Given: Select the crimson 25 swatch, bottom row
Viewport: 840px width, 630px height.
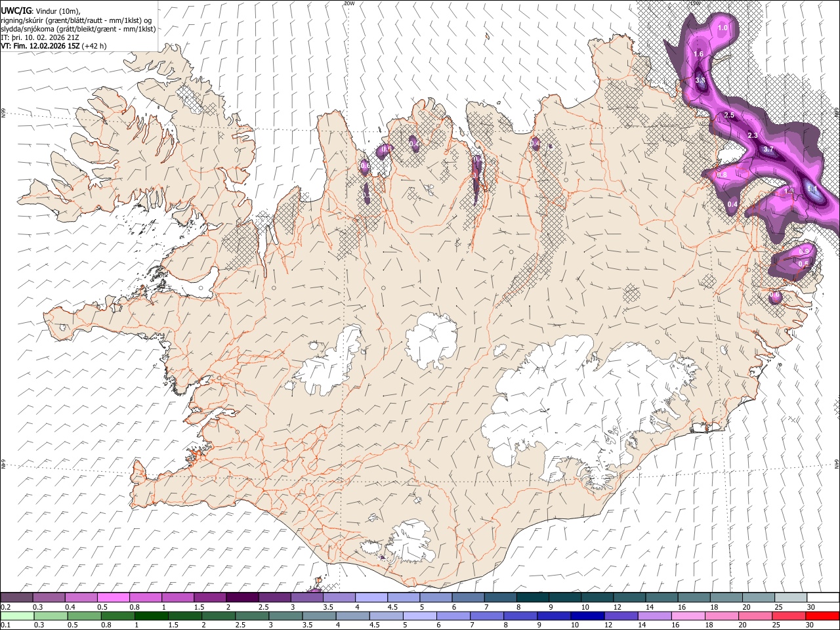Looking at the screenshot, I should click(x=788, y=616).
